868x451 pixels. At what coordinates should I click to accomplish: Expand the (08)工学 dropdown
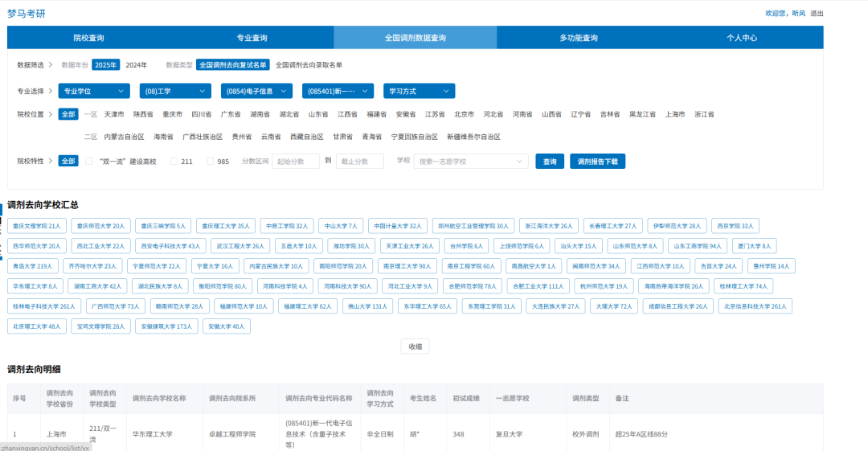(175, 91)
